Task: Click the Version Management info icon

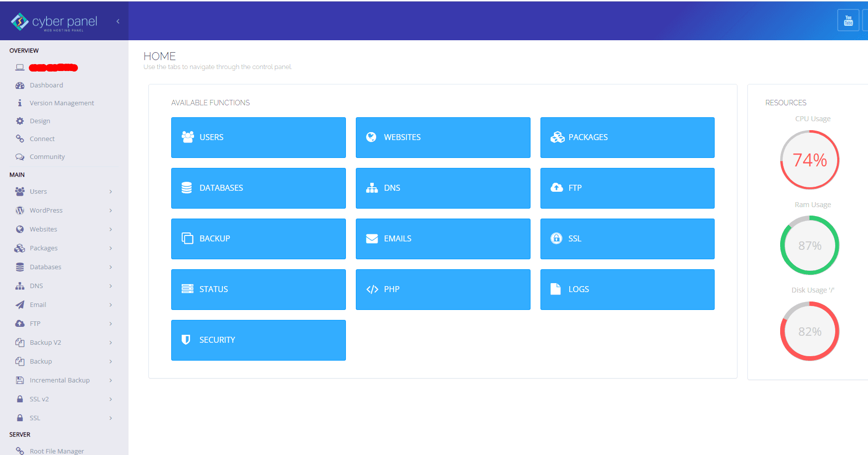Action: point(20,103)
